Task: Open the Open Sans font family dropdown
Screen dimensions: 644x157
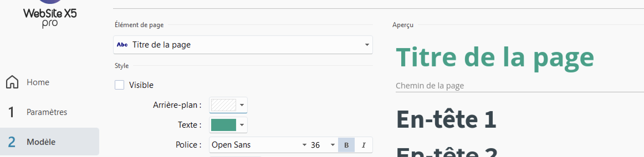Action: (259, 145)
